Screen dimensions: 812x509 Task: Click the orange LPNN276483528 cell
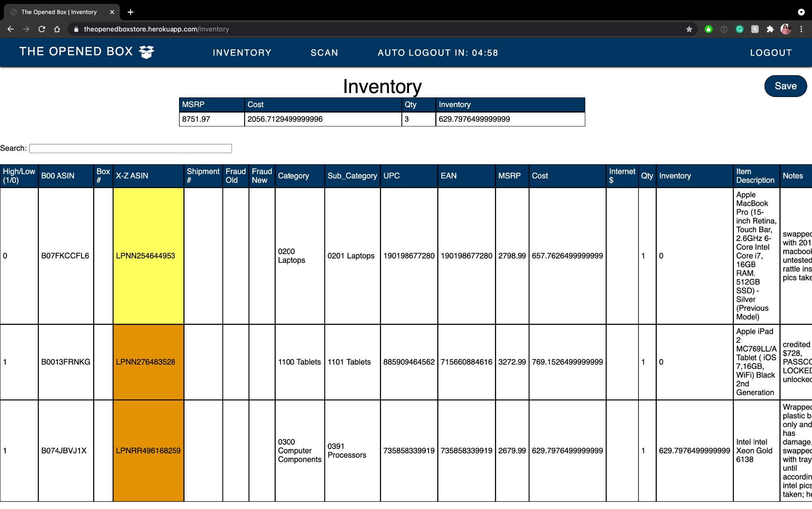click(x=148, y=362)
